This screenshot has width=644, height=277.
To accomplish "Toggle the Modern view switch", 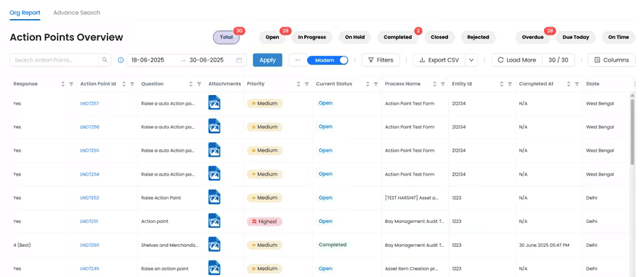I will [x=327, y=60].
